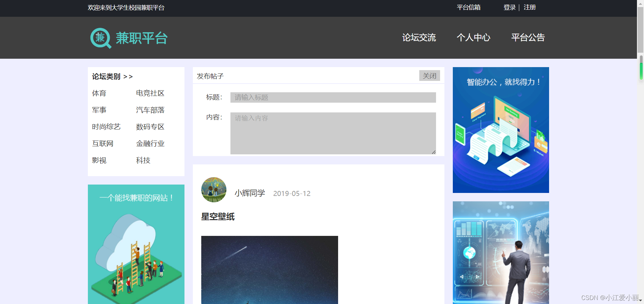Select the 影视 forum category
Screen dimensions: 644x304
pos(99,160)
